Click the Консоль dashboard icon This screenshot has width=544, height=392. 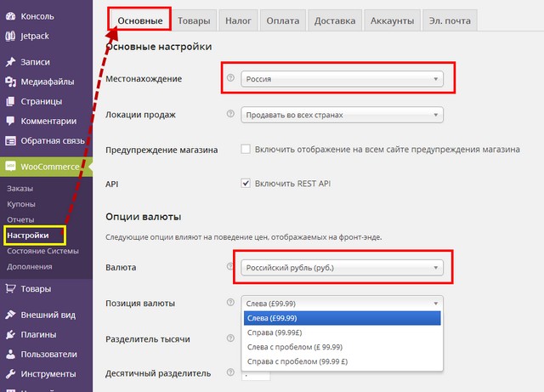[11, 16]
